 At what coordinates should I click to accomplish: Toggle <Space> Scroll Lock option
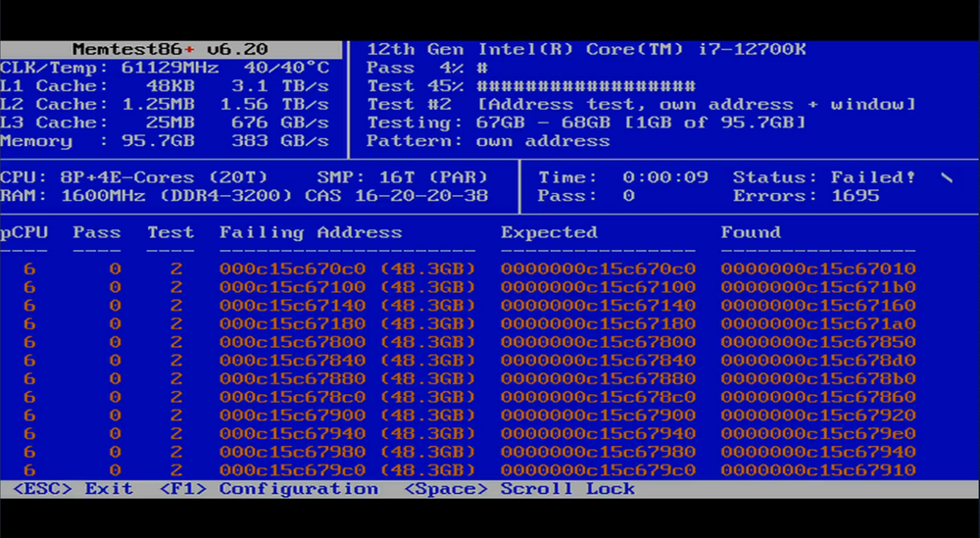point(519,489)
